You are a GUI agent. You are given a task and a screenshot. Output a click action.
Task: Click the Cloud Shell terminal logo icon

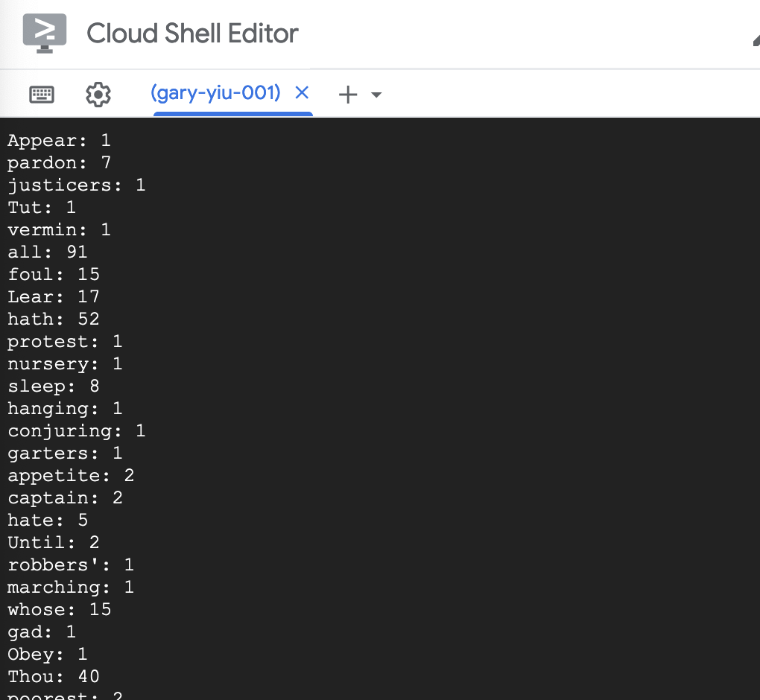[x=45, y=33]
